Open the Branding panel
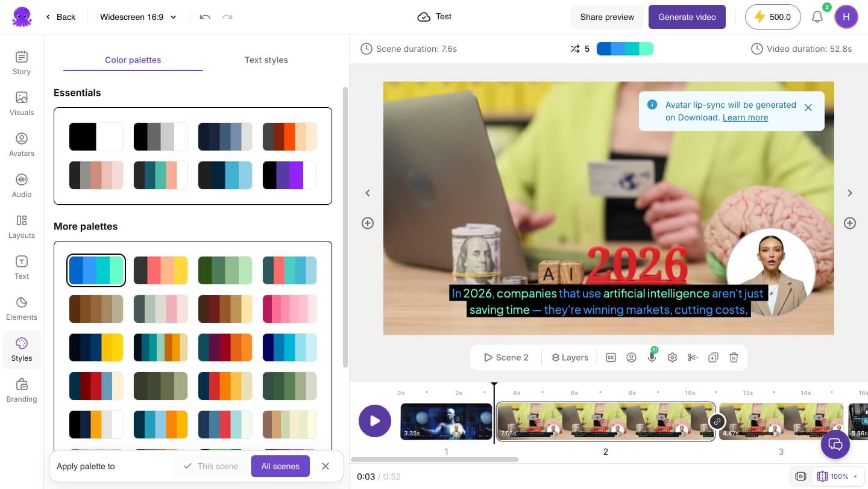 (x=22, y=391)
